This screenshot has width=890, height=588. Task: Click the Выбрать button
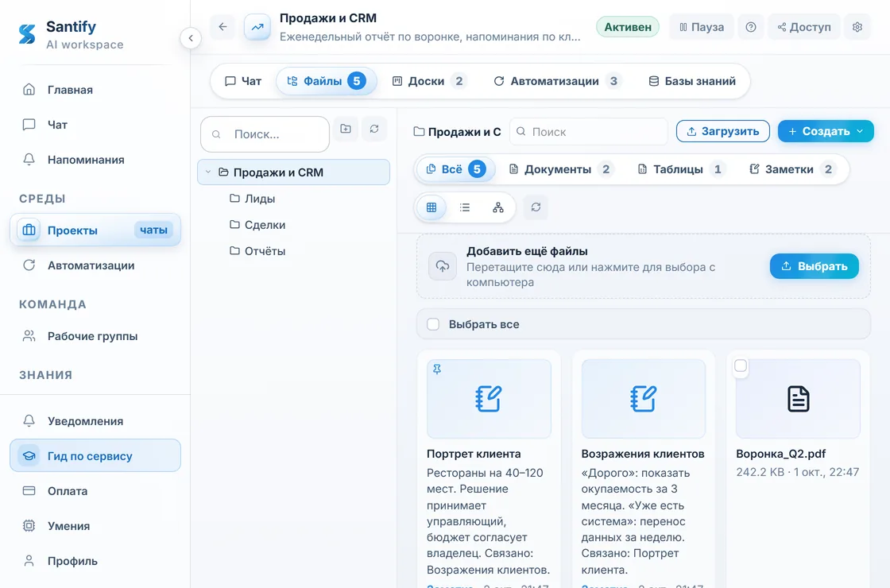(814, 266)
